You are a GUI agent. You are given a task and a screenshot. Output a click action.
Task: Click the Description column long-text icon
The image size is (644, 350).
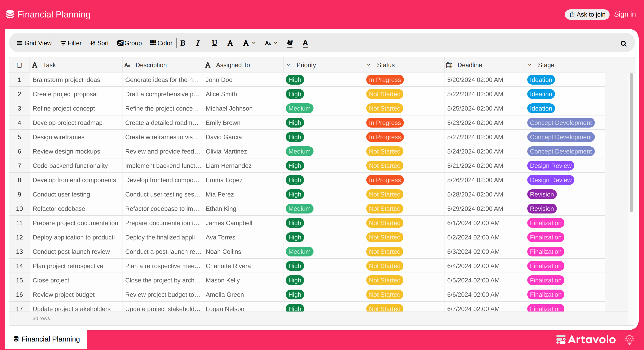point(127,65)
